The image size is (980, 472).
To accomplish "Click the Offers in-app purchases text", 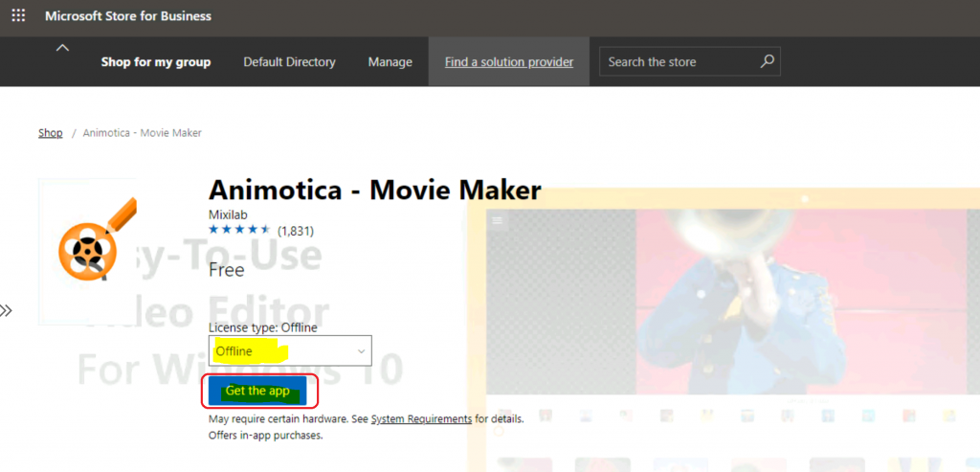I will coord(266,435).
